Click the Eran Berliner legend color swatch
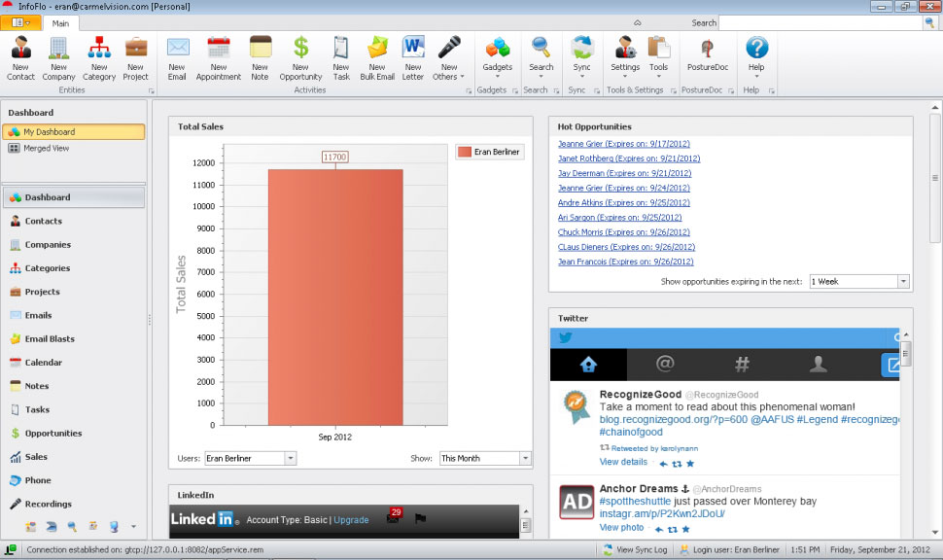943x560 pixels. [x=465, y=152]
